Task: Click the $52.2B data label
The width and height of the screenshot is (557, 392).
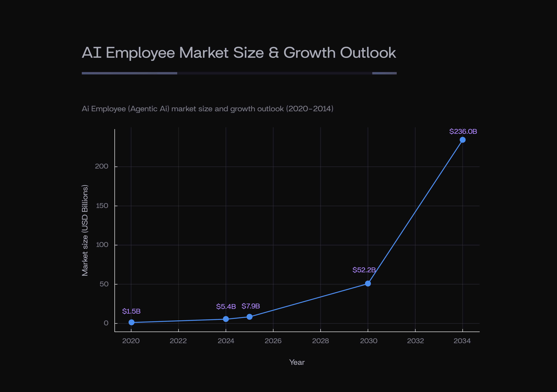Action: coord(364,270)
